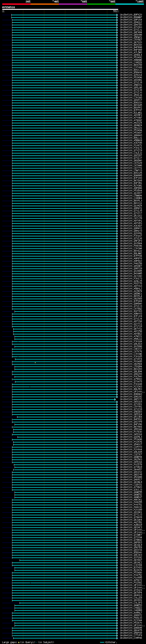Click hit label UniRef100_C0HDZ6

pos(131,63)
